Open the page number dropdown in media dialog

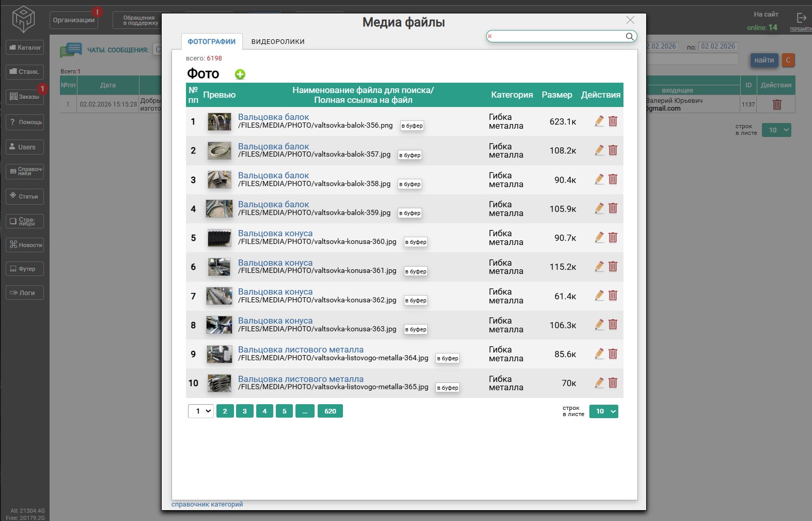(x=201, y=411)
